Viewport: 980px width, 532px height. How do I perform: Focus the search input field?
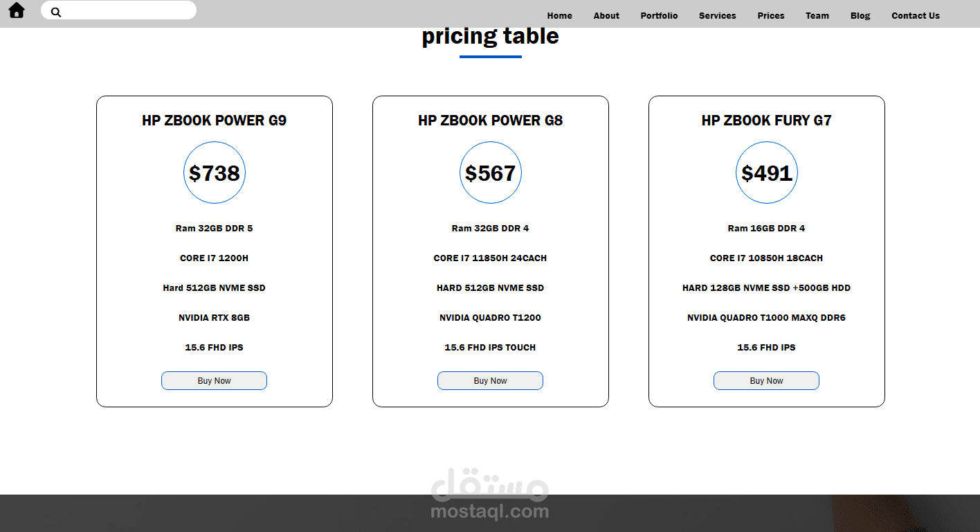pyautogui.click(x=118, y=10)
